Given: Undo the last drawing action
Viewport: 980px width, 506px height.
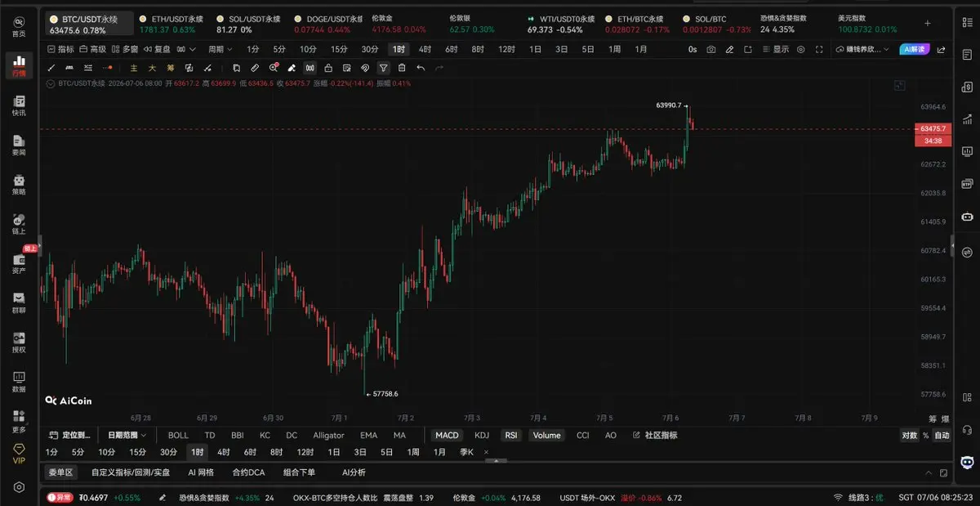Looking at the screenshot, I should click(421, 68).
